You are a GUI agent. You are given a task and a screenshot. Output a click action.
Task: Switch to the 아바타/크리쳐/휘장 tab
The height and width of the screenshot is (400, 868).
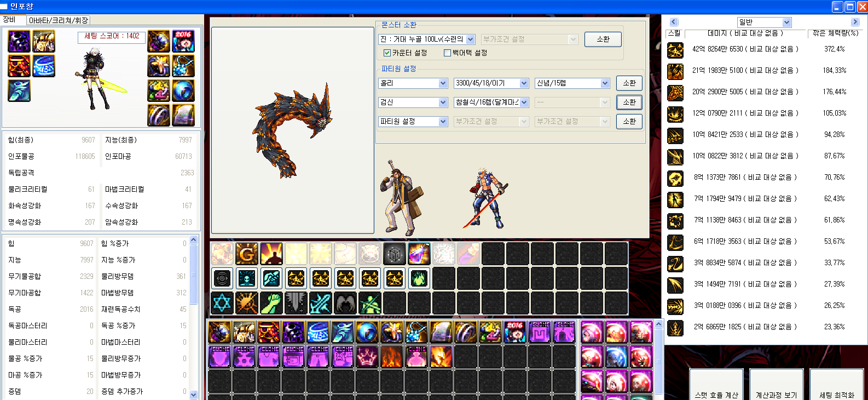coord(59,20)
